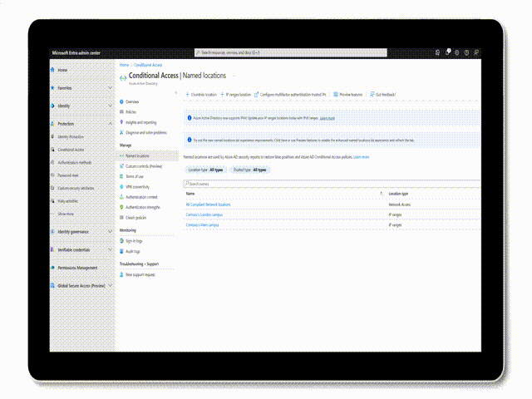Expand Global Secure Access (Preview) chevron
Image resolution: width=532 pixels, height=399 pixels.
pyautogui.click(x=110, y=286)
